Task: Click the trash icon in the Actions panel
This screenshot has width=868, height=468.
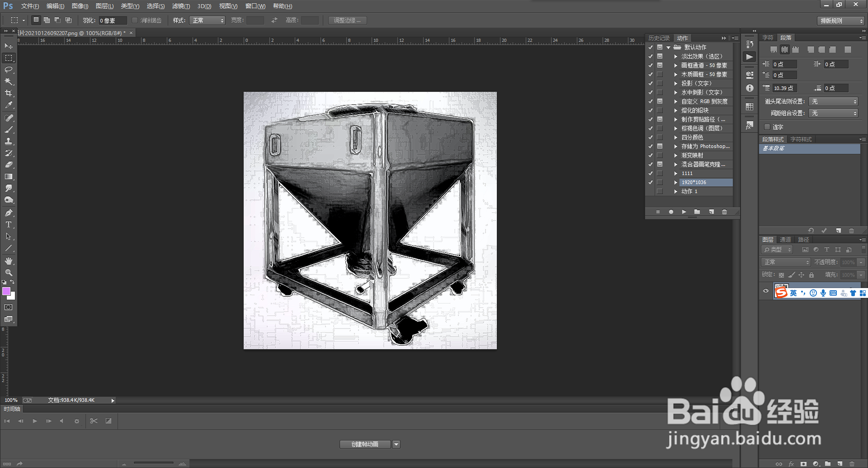Action: (724, 212)
